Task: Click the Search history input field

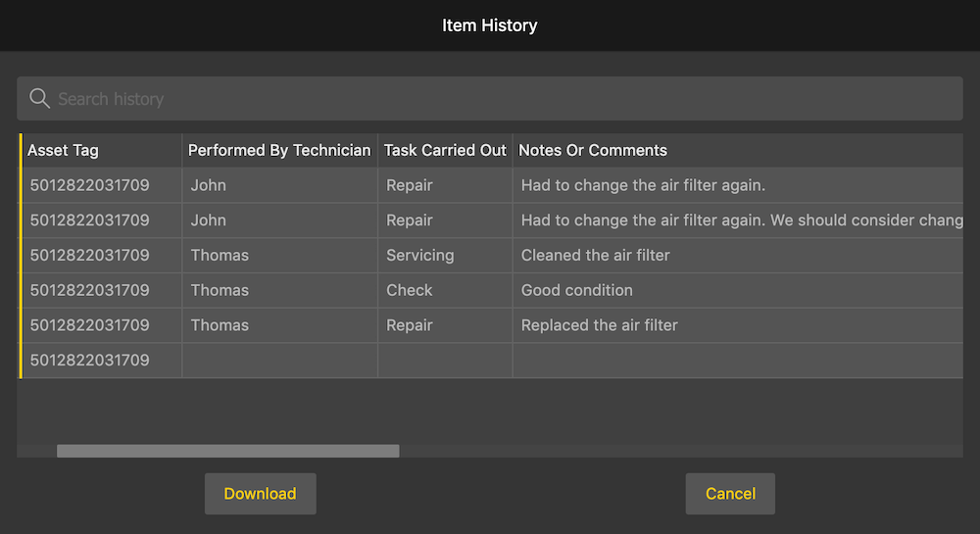Action: coord(490,99)
